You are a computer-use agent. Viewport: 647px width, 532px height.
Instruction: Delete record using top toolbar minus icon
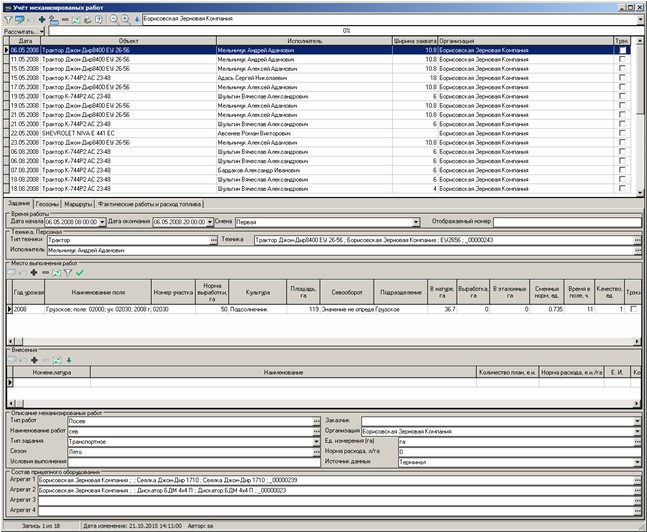pyautogui.click(x=65, y=19)
